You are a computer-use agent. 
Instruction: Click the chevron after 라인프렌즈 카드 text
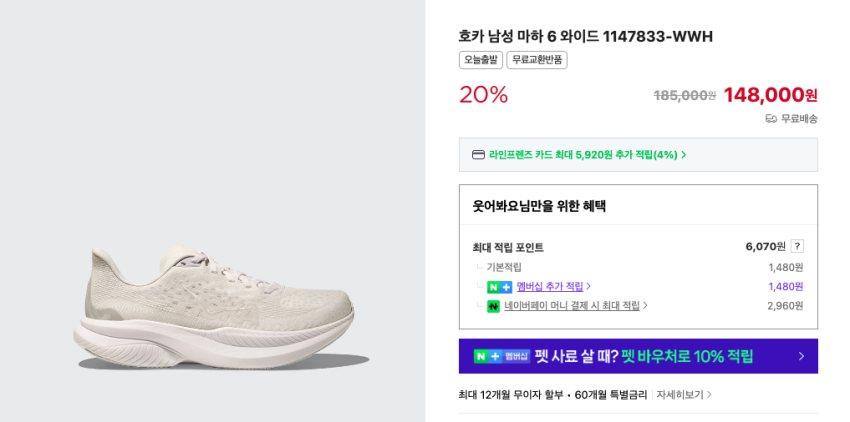684,155
